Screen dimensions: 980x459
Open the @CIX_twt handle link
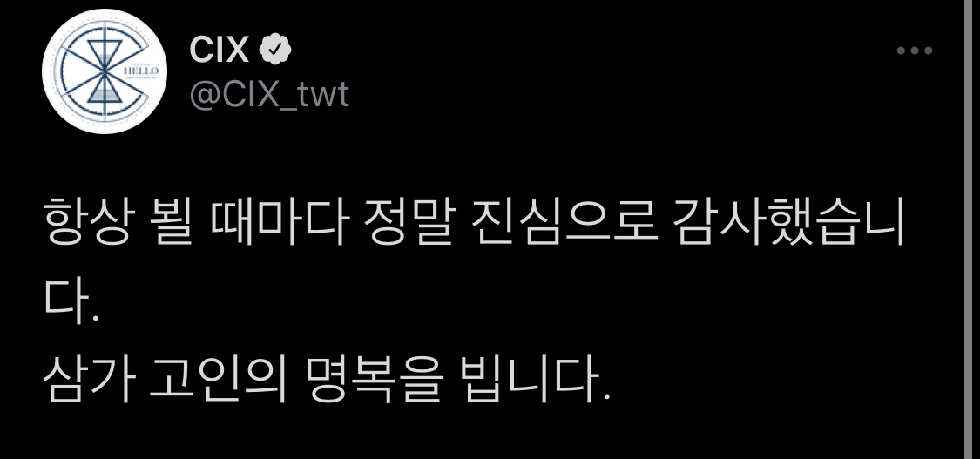tap(269, 95)
